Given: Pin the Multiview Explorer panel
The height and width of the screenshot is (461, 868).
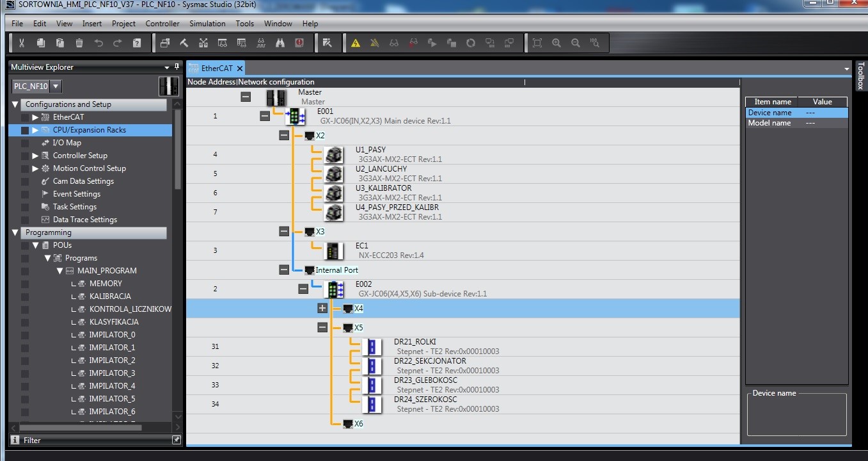Looking at the screenshot, I should [x=177, y=67].
